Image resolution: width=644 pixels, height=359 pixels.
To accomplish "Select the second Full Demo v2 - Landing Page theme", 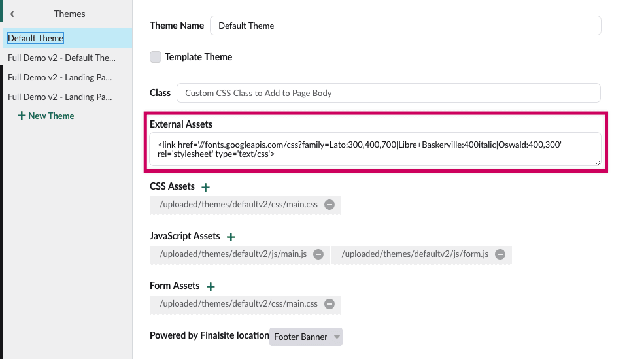I will pyautogui.click(x=59, y=97).
